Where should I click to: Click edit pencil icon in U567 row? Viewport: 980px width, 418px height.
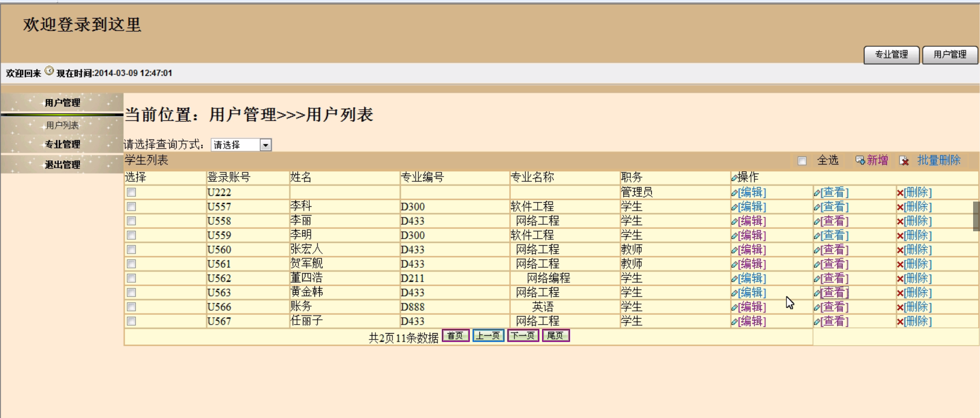tap(734, 321)
